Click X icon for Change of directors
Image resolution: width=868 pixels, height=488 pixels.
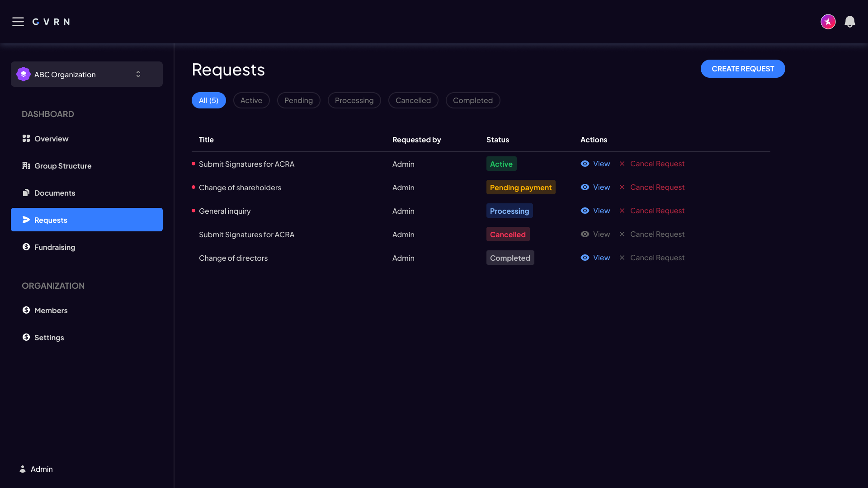click(622, 258)
